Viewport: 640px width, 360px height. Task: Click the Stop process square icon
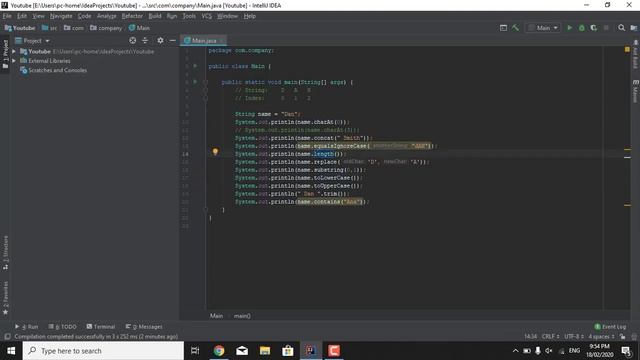pos(606,28)
